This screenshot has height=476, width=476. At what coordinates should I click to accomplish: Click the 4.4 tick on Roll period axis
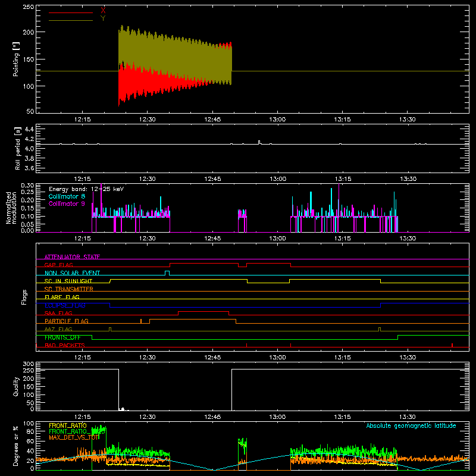(x=29, y=129)
